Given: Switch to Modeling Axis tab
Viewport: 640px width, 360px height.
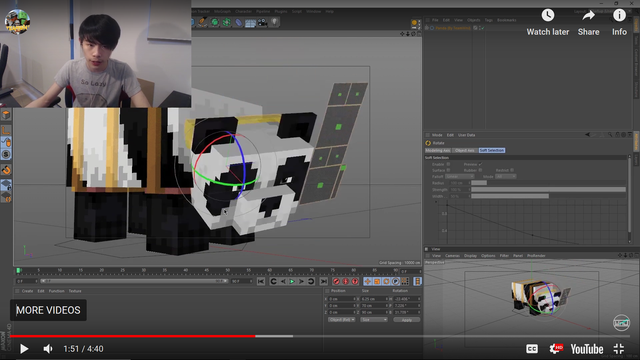Looking at the screenshot, I should click(x=438, y=150).
